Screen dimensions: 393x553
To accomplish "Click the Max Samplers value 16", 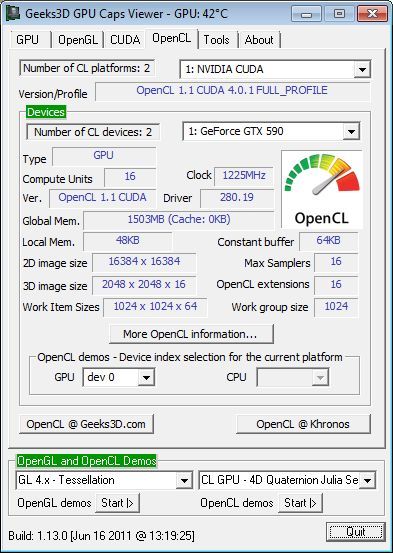I will pos(336,262).
